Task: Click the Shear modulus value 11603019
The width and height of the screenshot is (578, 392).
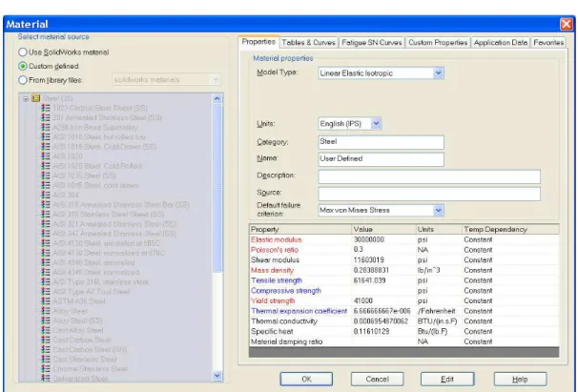Action: pyautogui.click(x=368, y=260)
